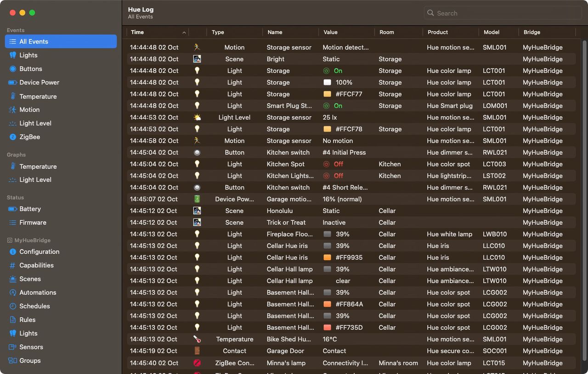588x374 pixels.
Task: Open the Lights events filter in sidebar
Action: 28,55
